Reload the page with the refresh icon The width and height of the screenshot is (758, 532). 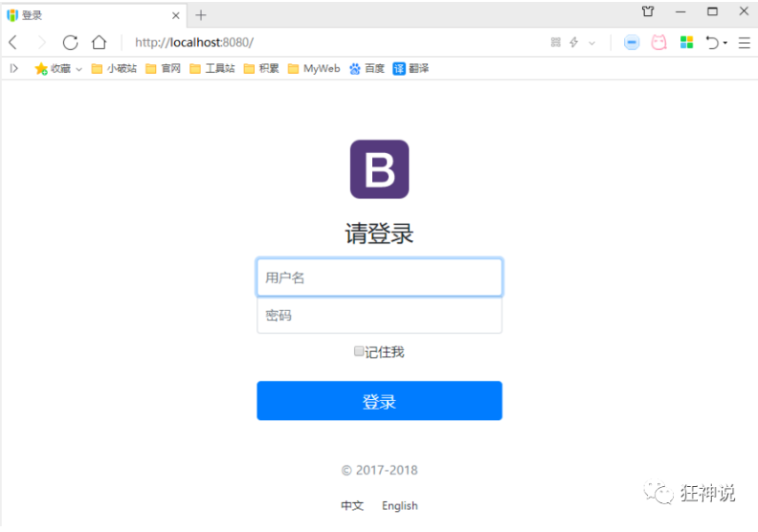(70, 42)
